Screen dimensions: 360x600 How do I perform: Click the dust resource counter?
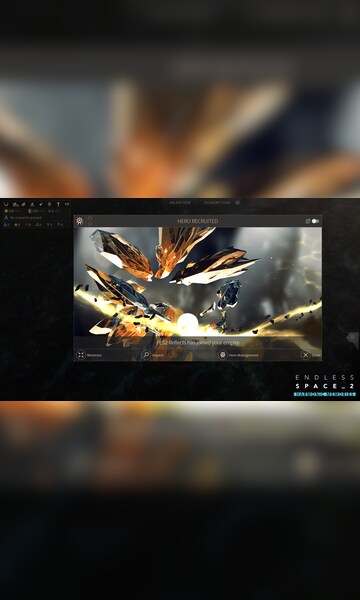pyautogui.click(x=11, y=211)
